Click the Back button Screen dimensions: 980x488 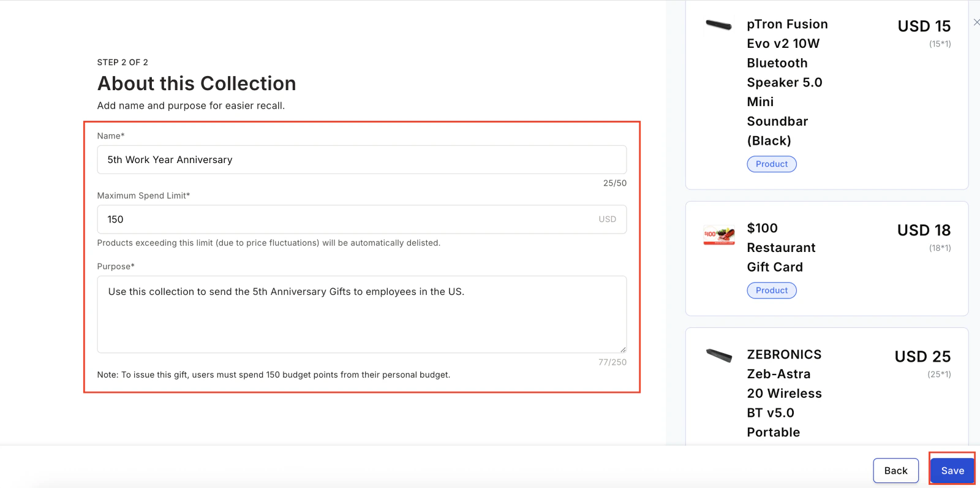click(x=895, y=470)
